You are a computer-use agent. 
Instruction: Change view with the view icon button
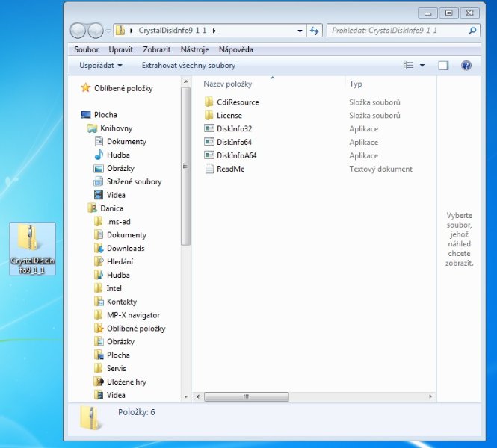click(408, 66)
